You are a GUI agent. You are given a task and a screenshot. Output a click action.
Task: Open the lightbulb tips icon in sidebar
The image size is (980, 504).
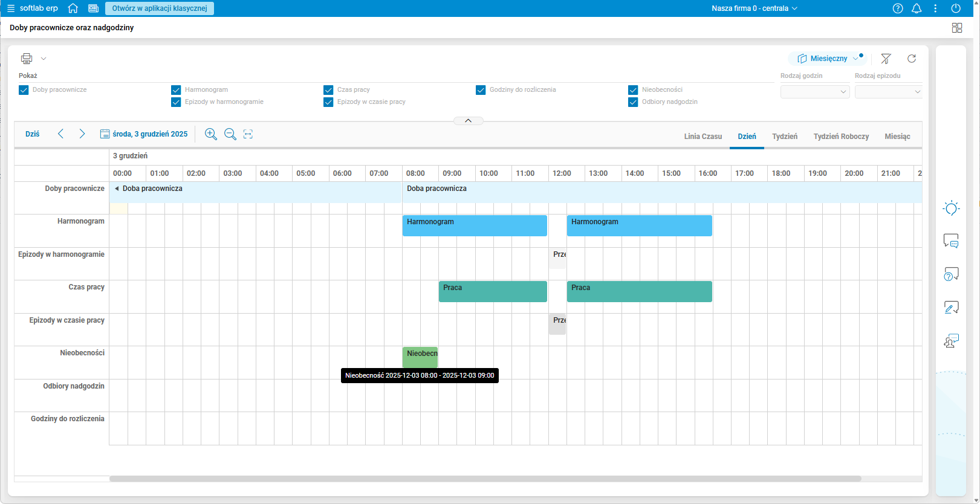coord(951,208)
